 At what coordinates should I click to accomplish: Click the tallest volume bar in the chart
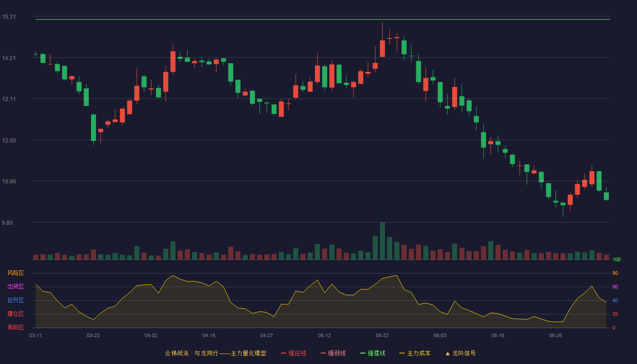tap(382, 241)
